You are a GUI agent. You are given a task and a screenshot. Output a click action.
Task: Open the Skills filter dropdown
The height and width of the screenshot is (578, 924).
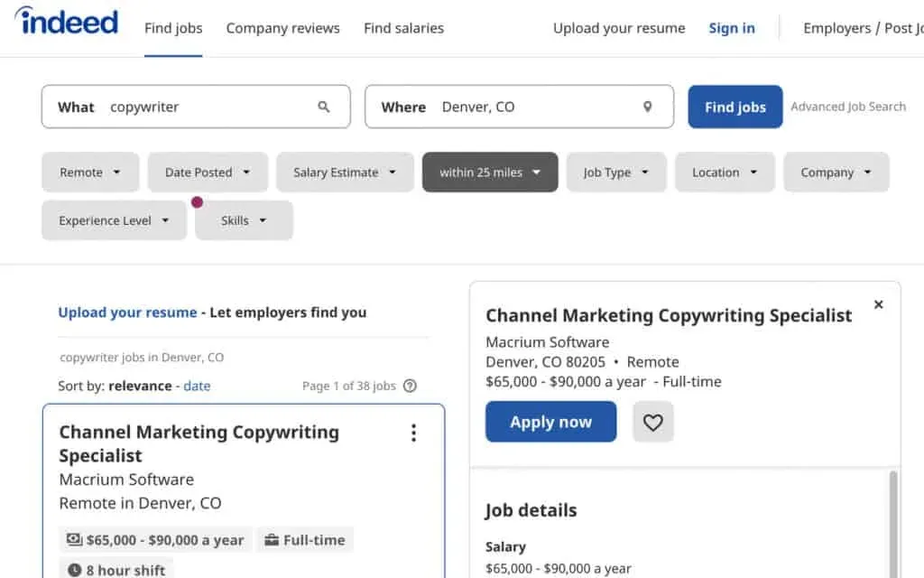[x=244, y=220]
